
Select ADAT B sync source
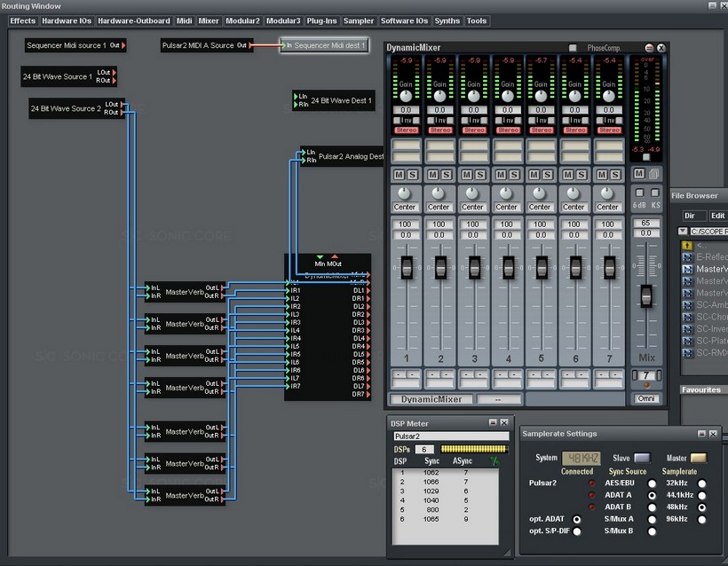click(652, 507)
